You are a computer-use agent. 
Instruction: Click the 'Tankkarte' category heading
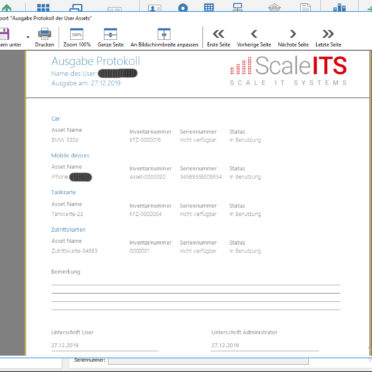coord(64,192)
